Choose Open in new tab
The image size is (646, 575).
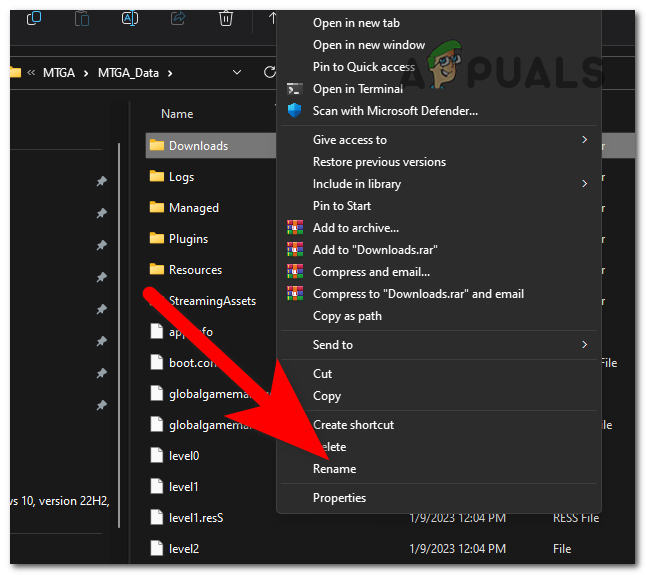click(439, 23)
